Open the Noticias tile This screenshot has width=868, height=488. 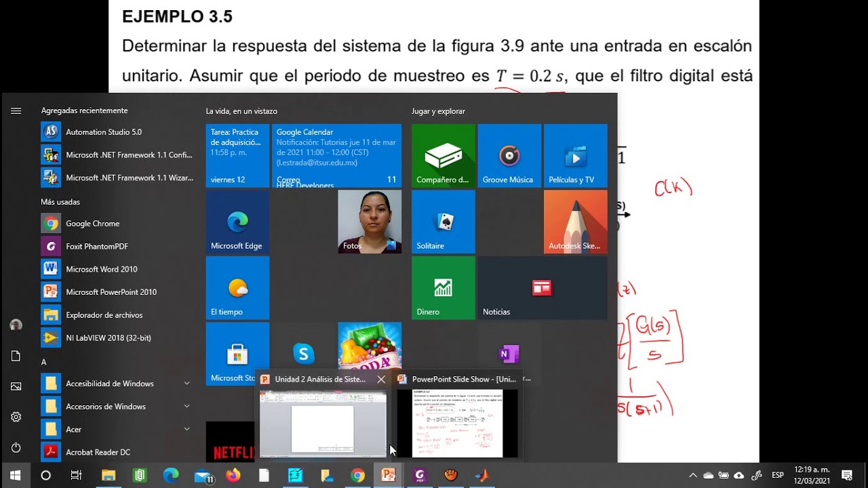point(542,288)
